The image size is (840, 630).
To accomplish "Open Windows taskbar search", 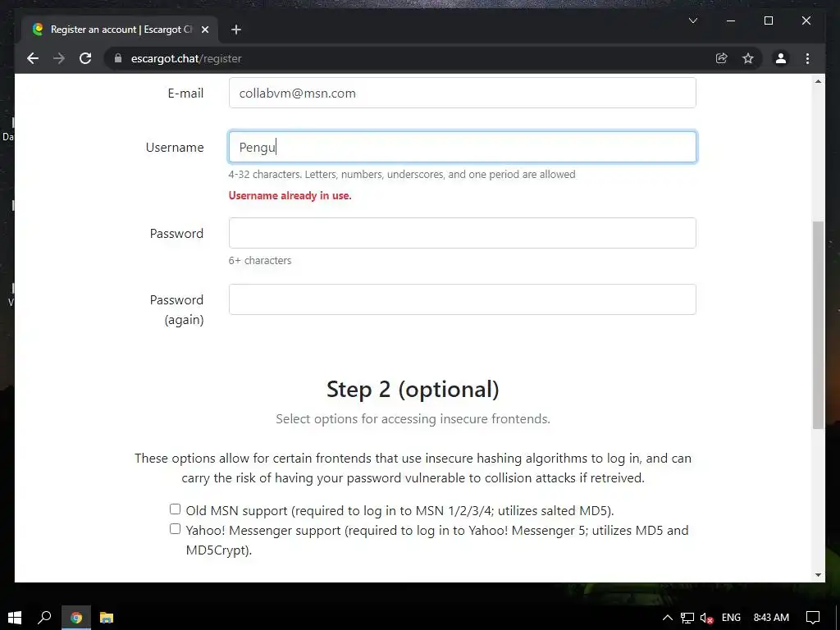I will pos(44,618).
